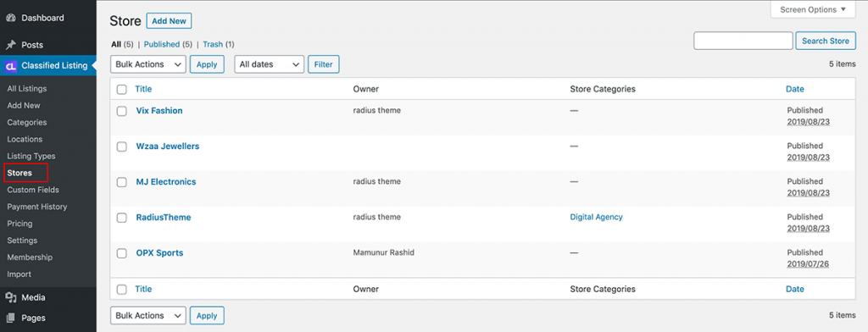The height and width of the screenshot is (332, 868).
Task: Open the top Bulk Actions dropdown
Action: click(148, 64)
